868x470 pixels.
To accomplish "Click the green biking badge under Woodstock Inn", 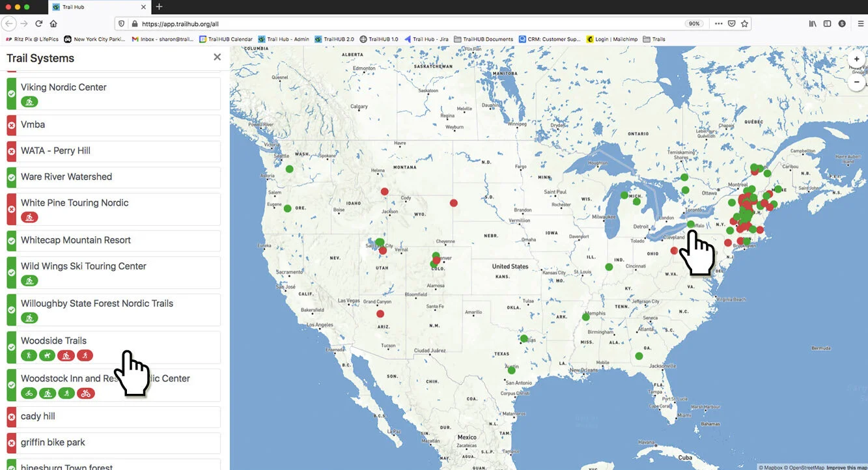I will pos(29,393).
